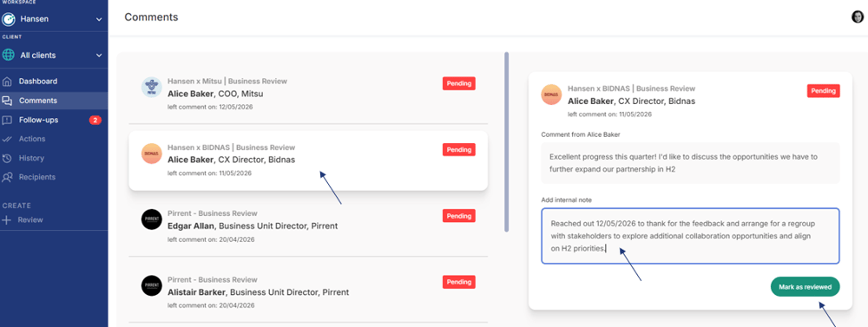Click Pending badge on BIDNAS list item
Viewport: 868px width, 327px height.
pos(459,150)
